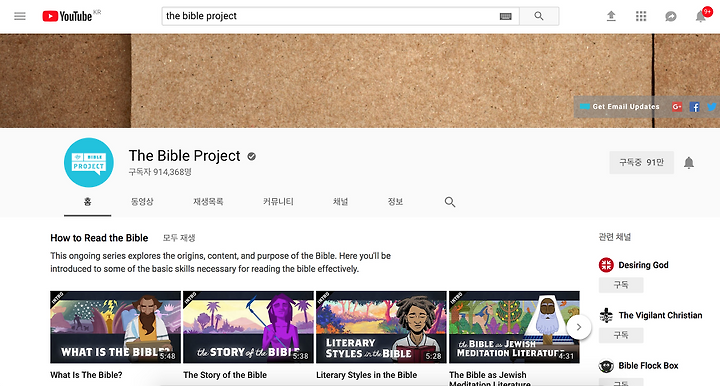Click The Vigilant Christian channel name
Viewport: 720px width, 386px height.
pyautogui.click(x=660, y=315)
